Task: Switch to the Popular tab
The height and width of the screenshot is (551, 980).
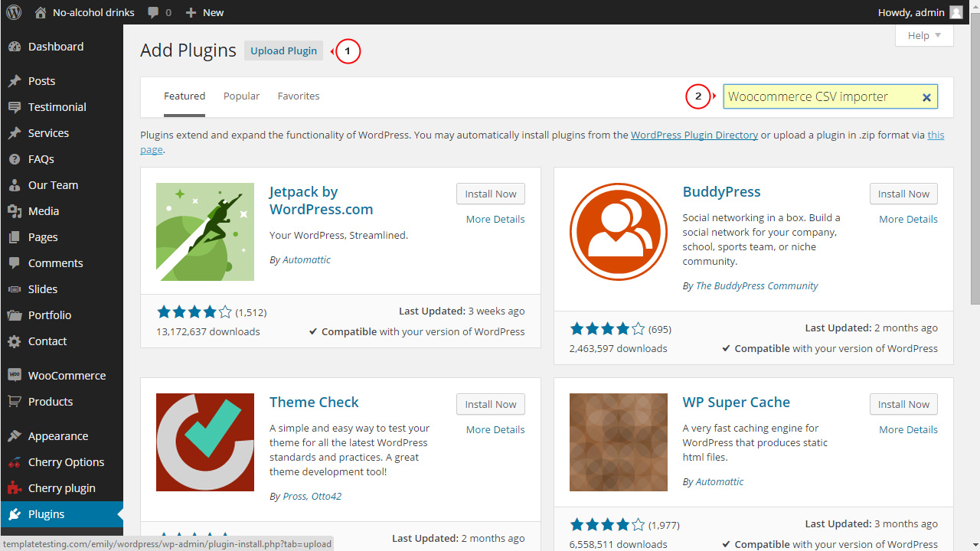Action: tap(241, 96)
